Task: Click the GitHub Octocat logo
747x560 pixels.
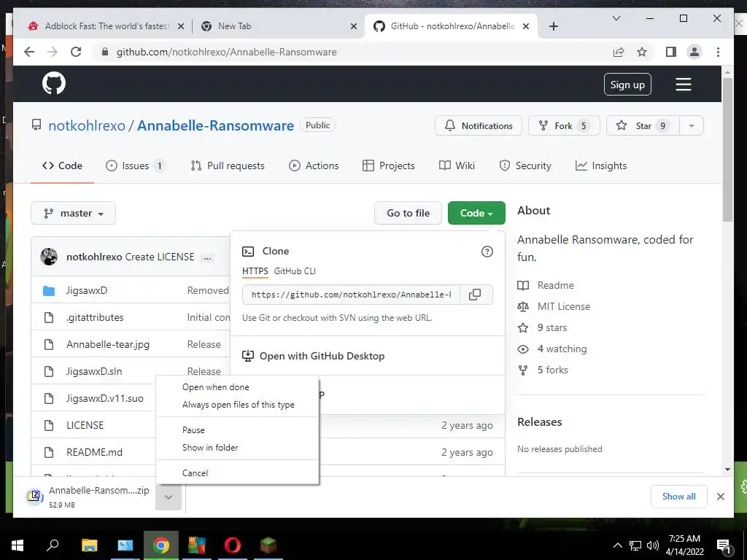Action: (54, 84)
